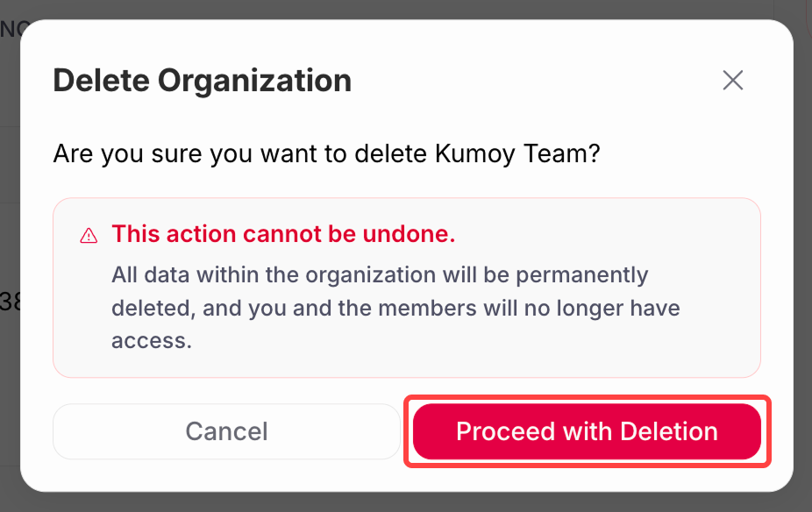Confirm deletion of Kumoy Team organization
Image resolution: width=812 pixels, height=512 pixels.
point(586,431)
